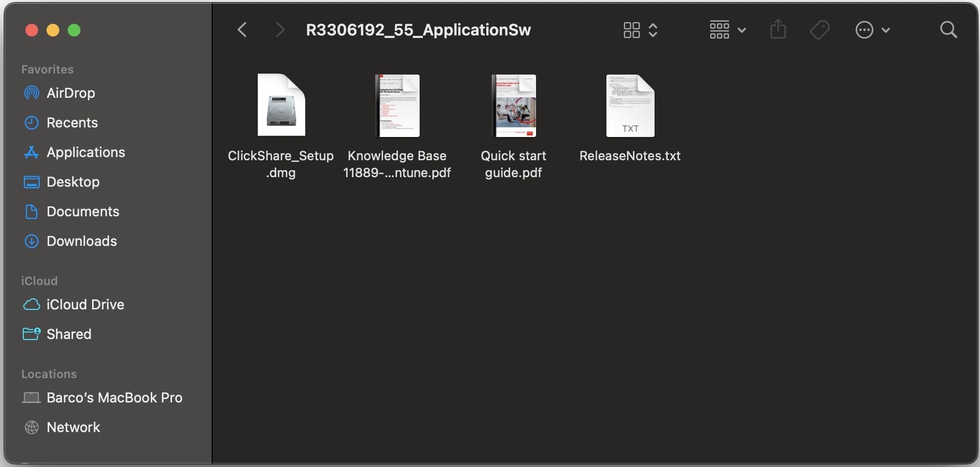The height and width of the screenshot is (467, 980).
Task: Click the iCloud Drive cloud icon
Action: pos(32,305)
